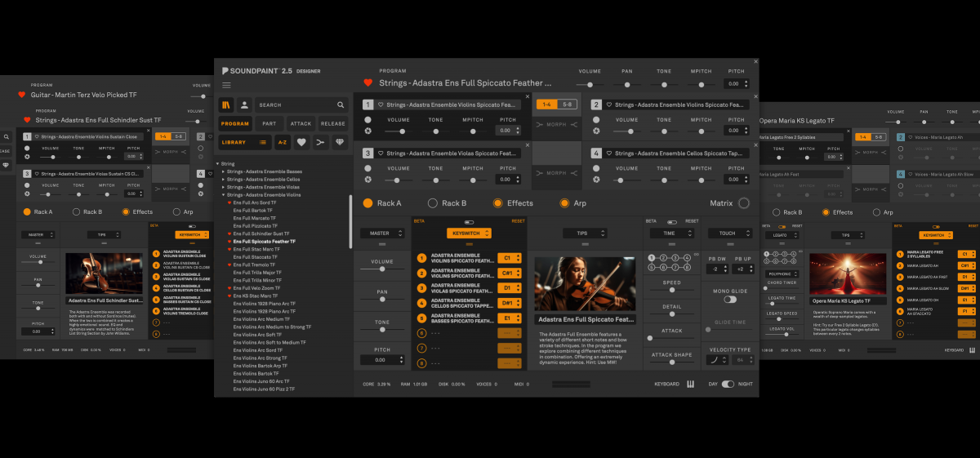Click the part 1 settings wheel icon
Screen dimensions: 980x458
click(367, 131)
